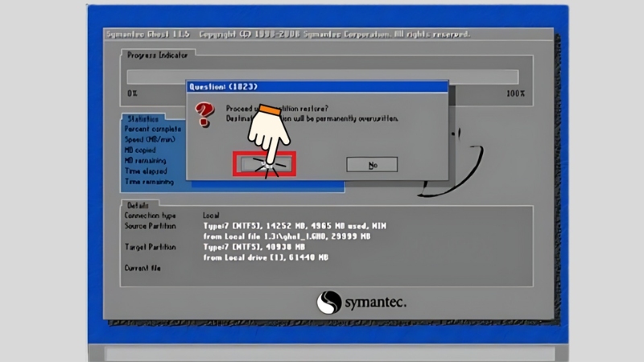This screenshot has height=362, width=644.
Task: Select the Statistics panel heading
Action: coord(143,118)
